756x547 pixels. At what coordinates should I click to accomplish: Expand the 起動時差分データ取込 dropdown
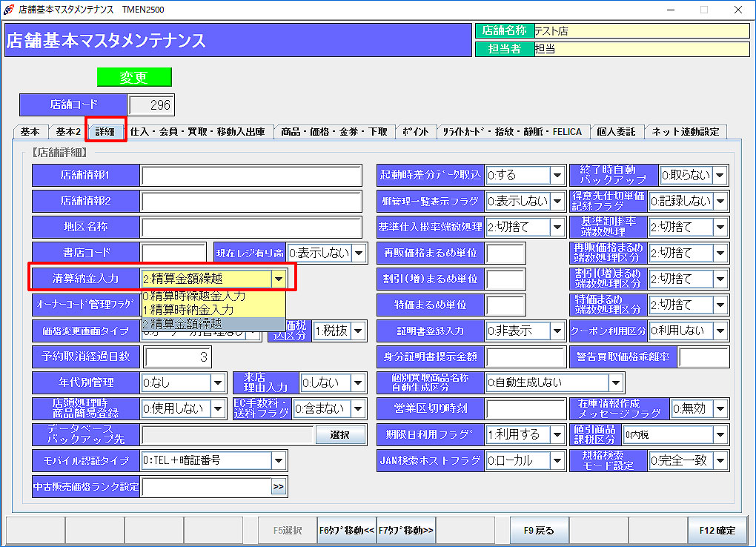pyautogui.click(x=557, y=176)
